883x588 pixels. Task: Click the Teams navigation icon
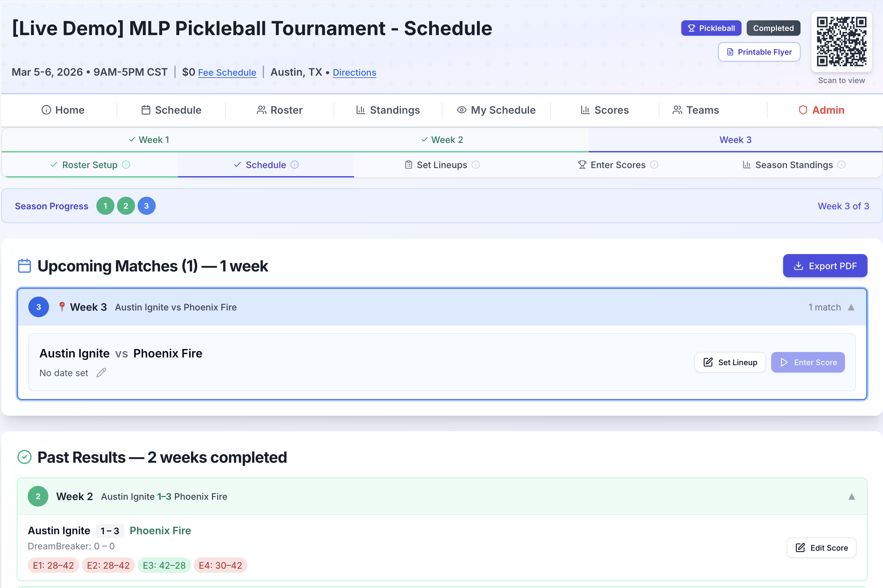click(x=677, y=110)
